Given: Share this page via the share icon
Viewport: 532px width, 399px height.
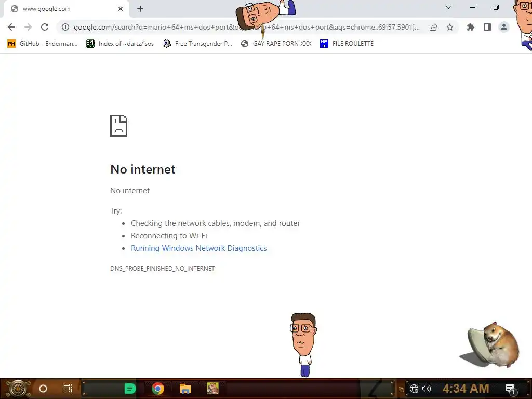Looking at the screenshot, I should pos(433,27).
